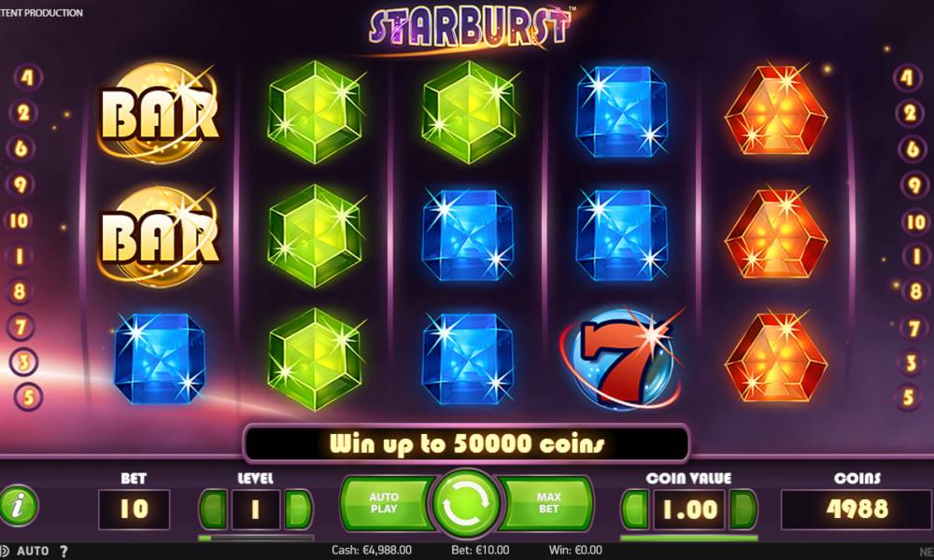
Task: Decrease the coin value with left arrow
Action: pos(635,510)
